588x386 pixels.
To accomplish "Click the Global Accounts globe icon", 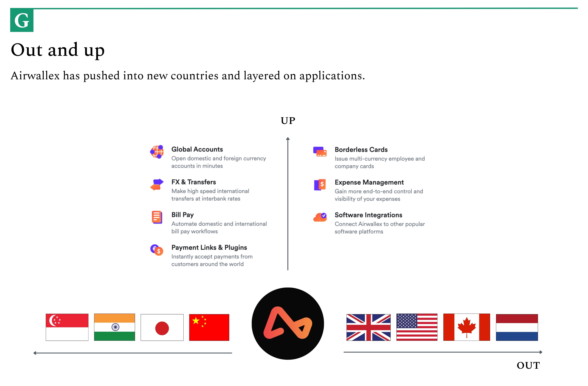I will tap(157, 152).
